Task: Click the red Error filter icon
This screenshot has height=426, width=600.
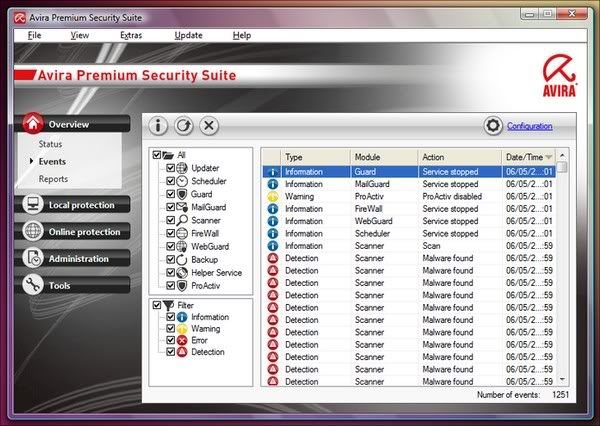Action: coord(182,340)
